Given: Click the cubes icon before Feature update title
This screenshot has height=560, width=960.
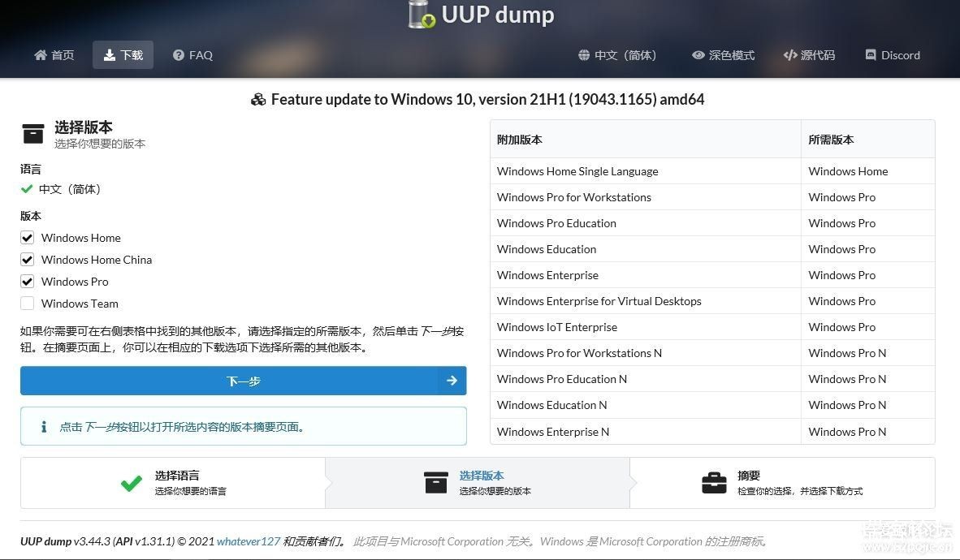Looking at the screenshot, I should point(258,100).
